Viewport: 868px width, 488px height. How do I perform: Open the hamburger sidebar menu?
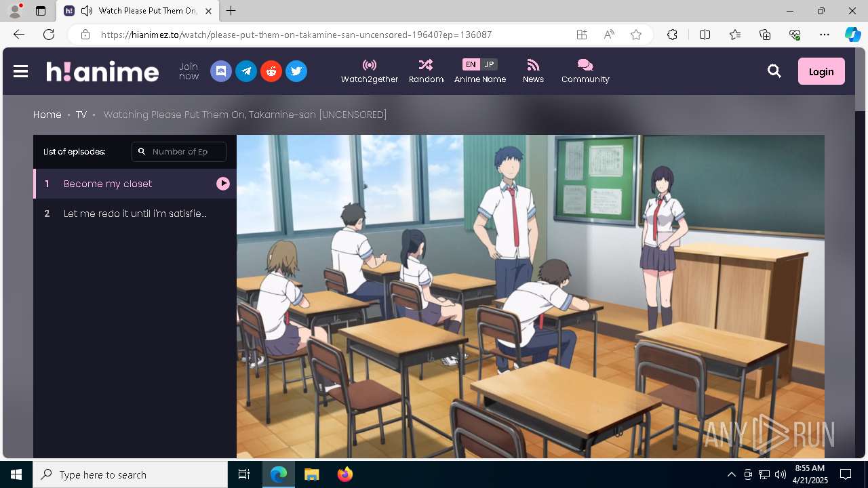tap(20, 71)
